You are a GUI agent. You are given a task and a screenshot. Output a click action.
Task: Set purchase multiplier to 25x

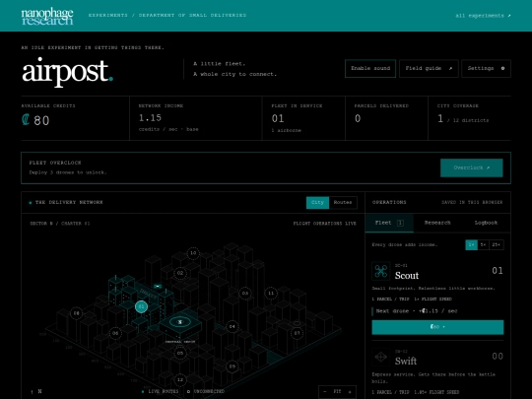point(497,244)
